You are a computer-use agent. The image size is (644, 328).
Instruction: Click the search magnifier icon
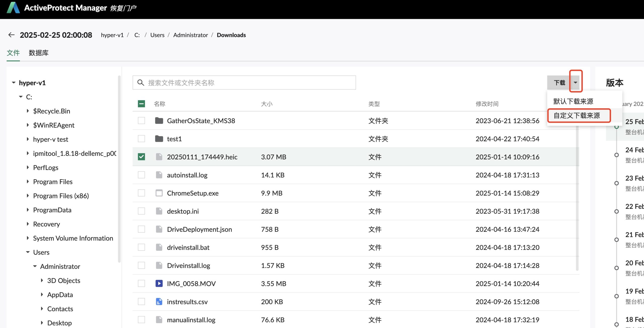141,83
